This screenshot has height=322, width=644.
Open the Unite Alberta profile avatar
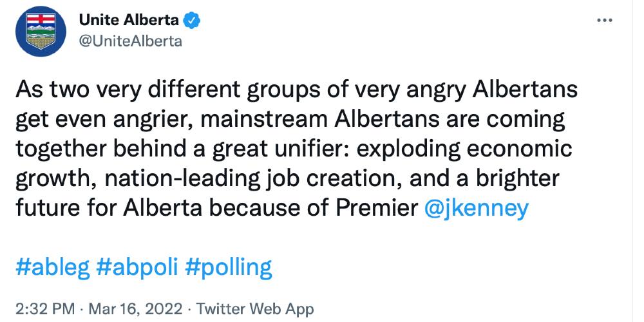click(41, 32)
